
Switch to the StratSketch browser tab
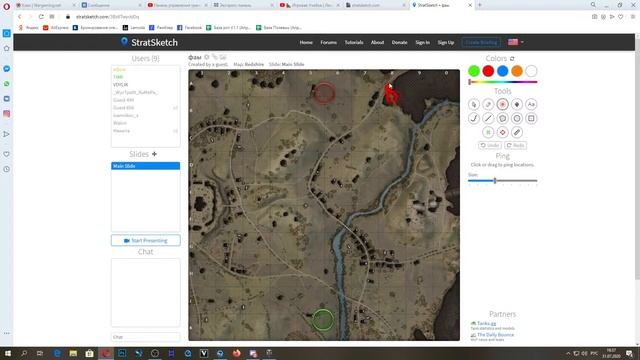click(442, 5)
